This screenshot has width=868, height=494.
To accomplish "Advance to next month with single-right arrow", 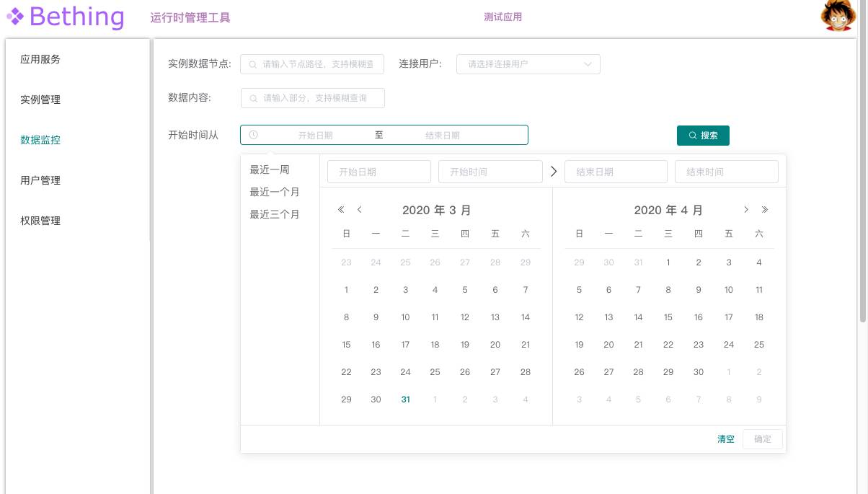I will pos(746,210).
